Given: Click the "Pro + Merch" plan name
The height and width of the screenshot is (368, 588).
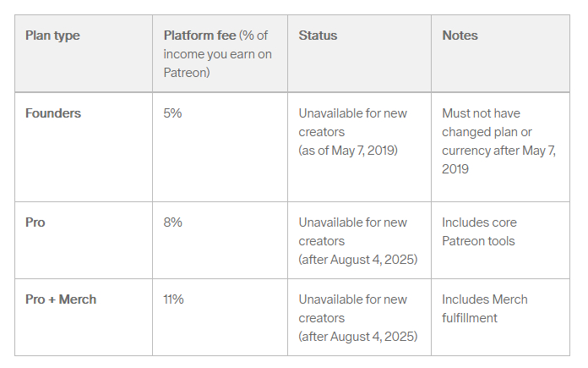Looking at the screenshot, I should (x=61, y=299).
